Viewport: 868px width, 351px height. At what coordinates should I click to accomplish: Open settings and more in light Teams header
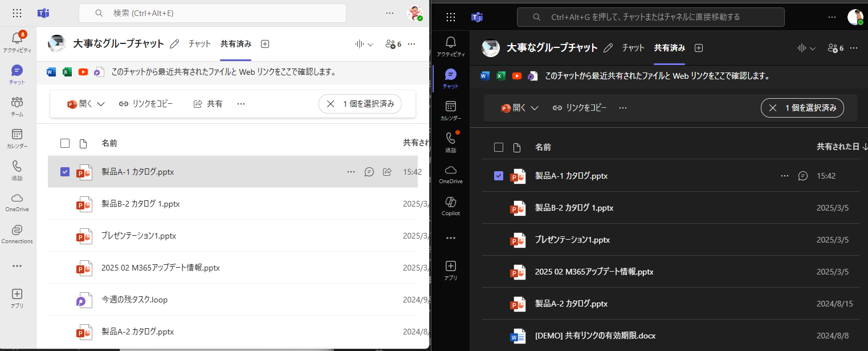pyautogui.click(x=390, y=13)
